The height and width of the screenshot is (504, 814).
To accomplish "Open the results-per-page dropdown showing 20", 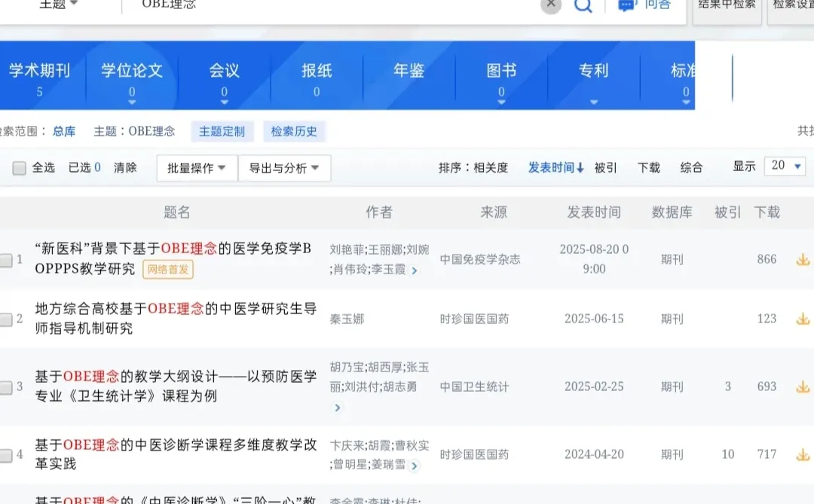I will (784, 166).
